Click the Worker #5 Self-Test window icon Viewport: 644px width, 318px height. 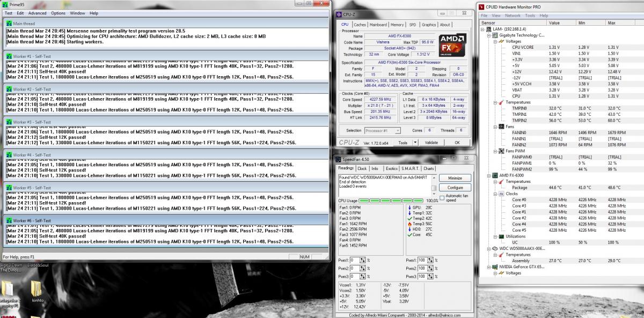[9, 188]
